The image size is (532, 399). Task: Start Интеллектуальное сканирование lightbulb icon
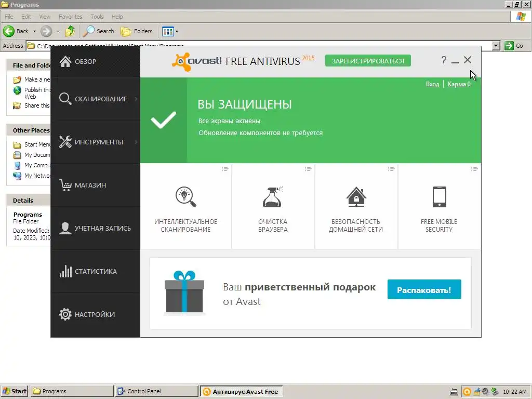pyautogui.click(x=185, y=197)
